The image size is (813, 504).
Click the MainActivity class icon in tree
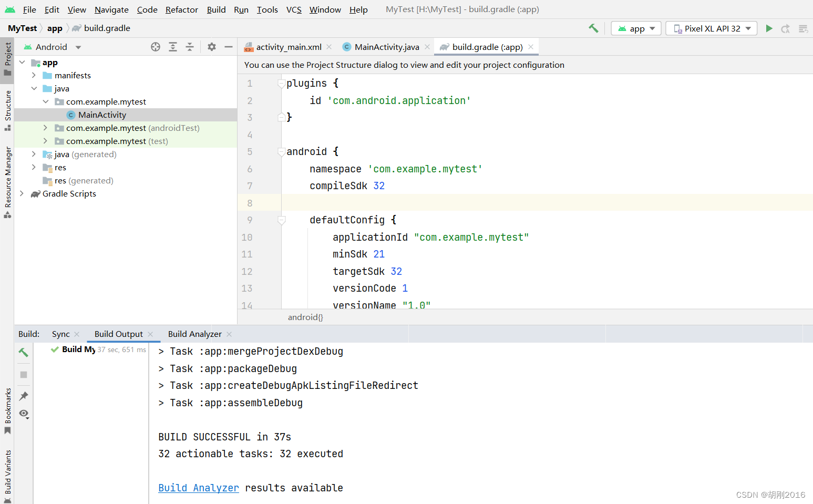point(71,115)
